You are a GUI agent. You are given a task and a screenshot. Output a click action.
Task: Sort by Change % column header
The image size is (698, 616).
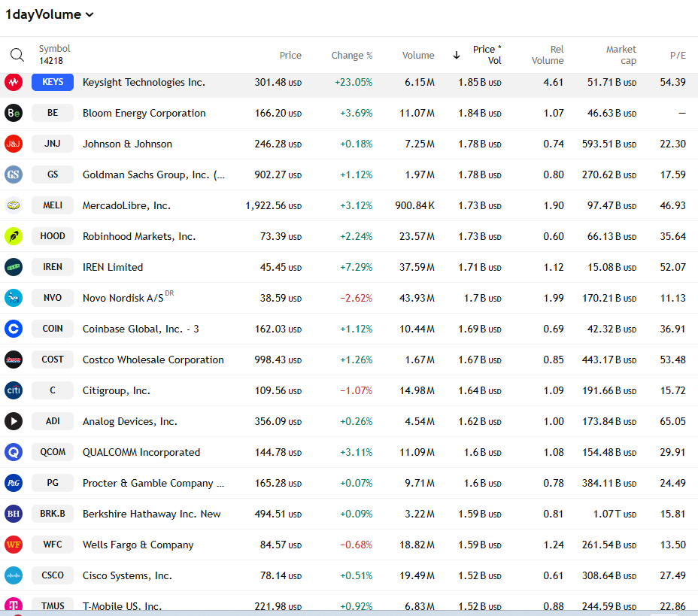click(x=352, y=55)
